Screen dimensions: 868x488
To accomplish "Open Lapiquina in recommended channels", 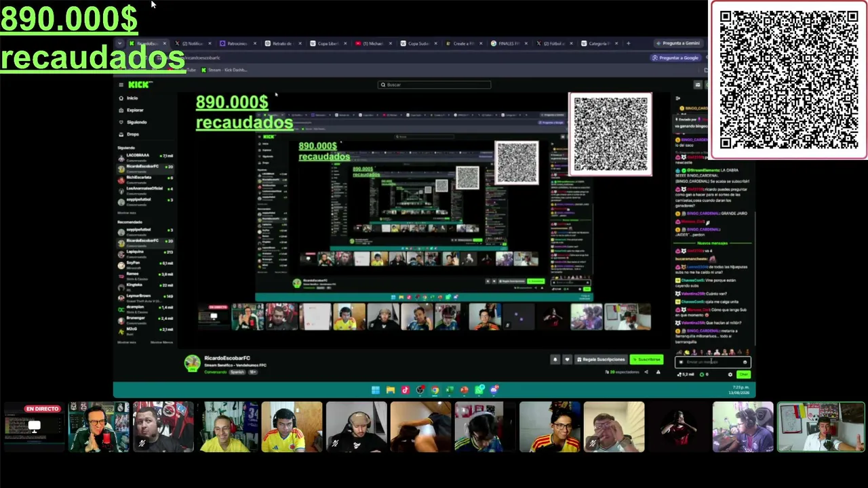I will point(145,253).
